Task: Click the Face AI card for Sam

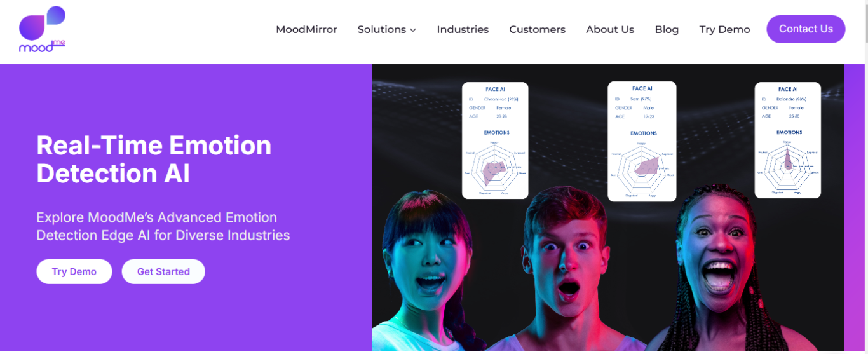Action: pos(642,141)
